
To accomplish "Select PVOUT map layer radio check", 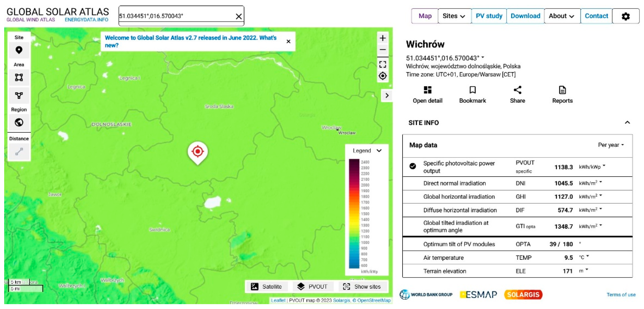I will tap(413, 166).
